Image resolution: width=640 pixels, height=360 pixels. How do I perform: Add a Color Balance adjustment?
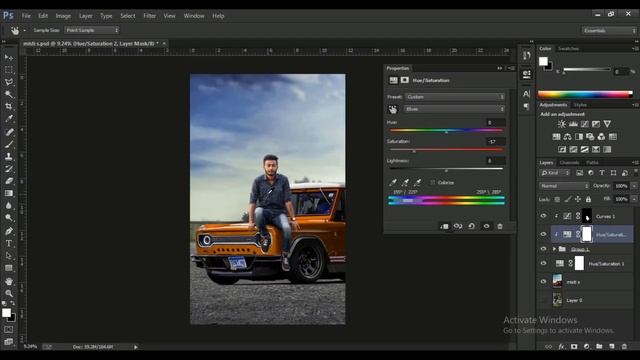point(567,137)
